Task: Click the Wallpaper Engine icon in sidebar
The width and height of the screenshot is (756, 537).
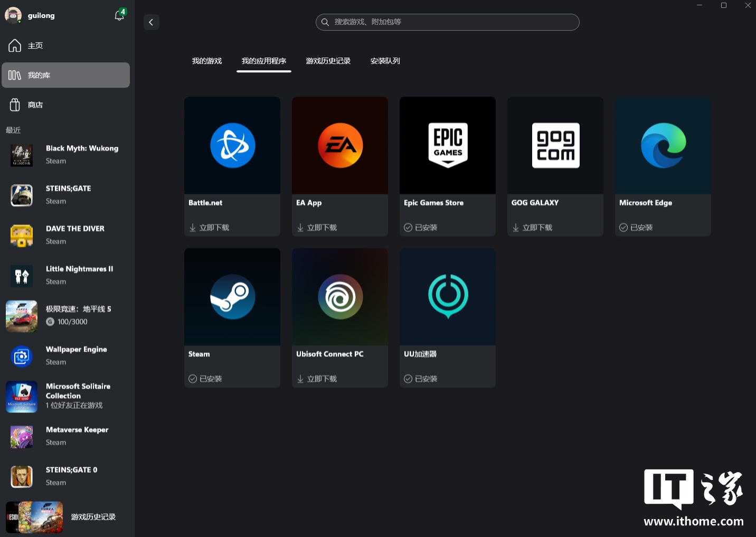Action: (22, 356)
